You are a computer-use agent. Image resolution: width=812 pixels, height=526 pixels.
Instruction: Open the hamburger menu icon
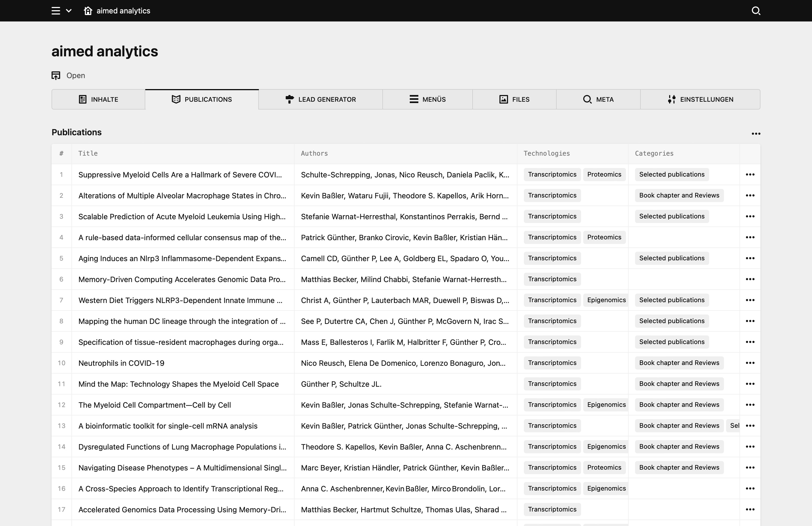pyautogui.click(x=56, y=11)
